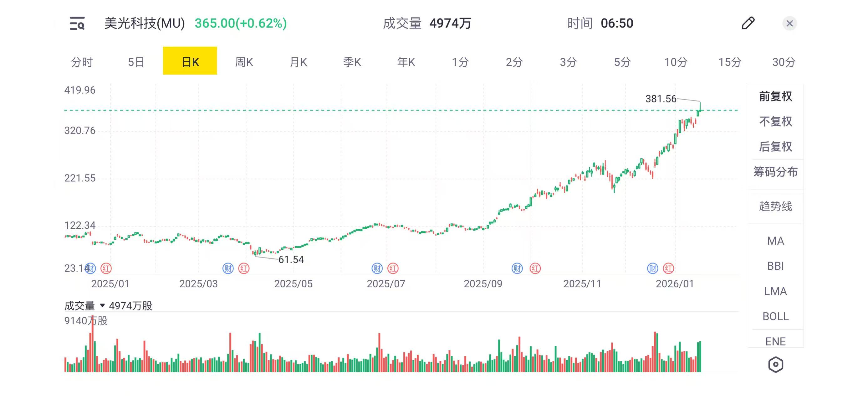Select 不复权 price adjustment option
This screenshot has width=868, height=401.
click(x=775, y=122)
